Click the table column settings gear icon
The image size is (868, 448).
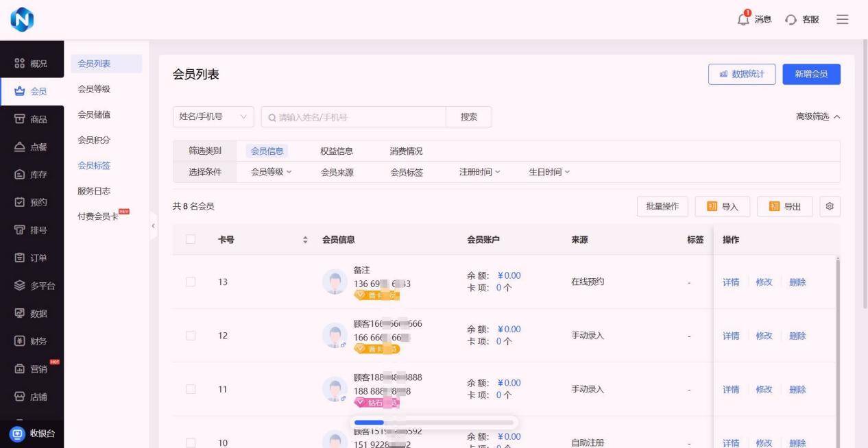[x=830, y=206]
